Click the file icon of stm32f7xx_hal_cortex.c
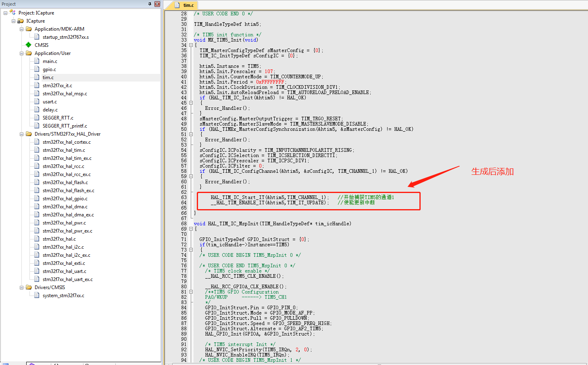 pyautogui.click(x=37, y=142)
